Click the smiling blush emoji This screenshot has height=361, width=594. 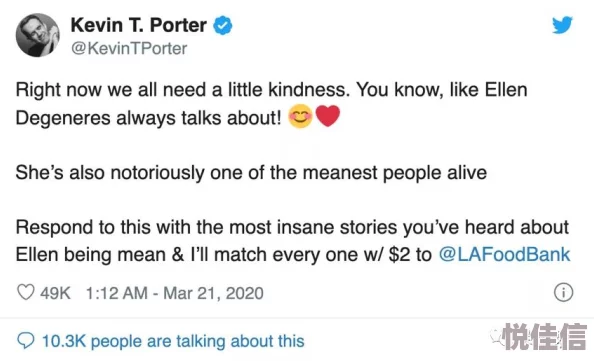coord(300,116)
